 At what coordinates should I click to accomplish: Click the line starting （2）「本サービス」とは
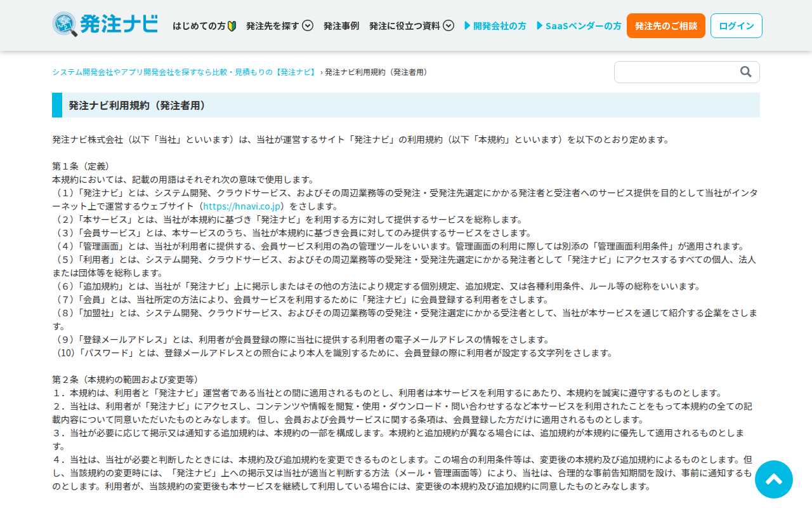[287, 220]
